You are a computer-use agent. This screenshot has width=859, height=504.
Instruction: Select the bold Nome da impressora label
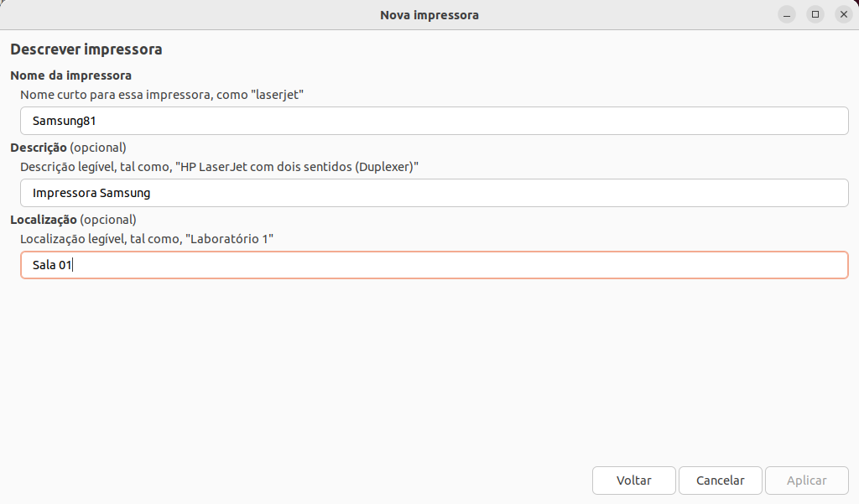pyautogui.click(x=70, y=75)
